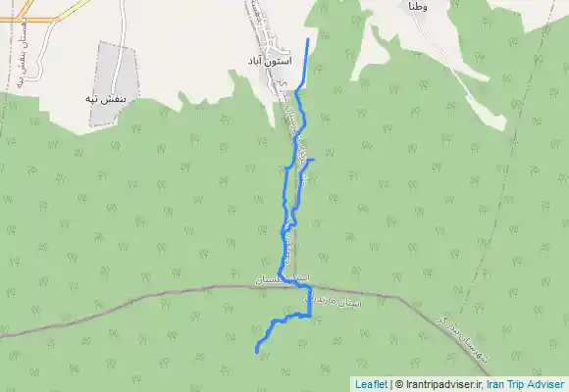Select the بنفش تپه place label

click(x=106, y=99)
